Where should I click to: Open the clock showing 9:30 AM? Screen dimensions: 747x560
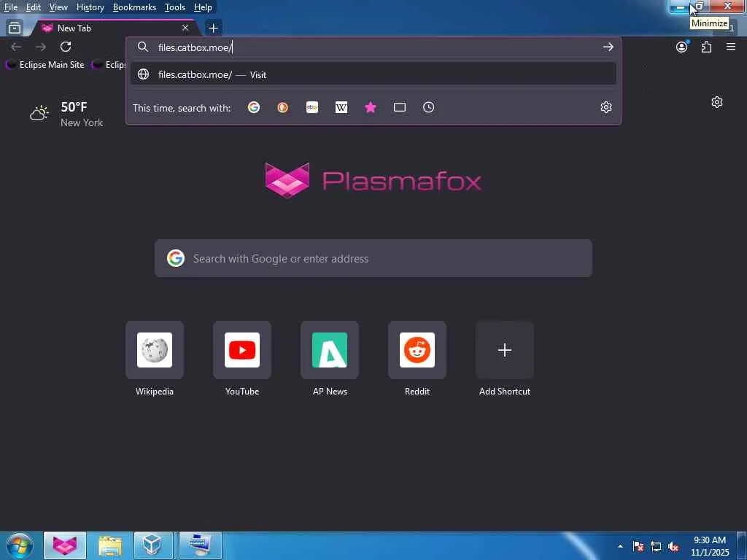click(710, 546)
